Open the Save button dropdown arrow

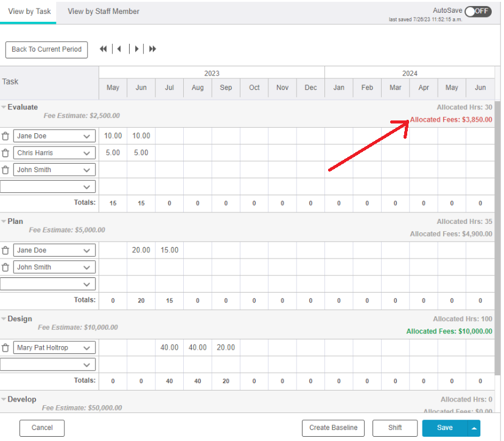pyautogui.click(x=474, y=428)
